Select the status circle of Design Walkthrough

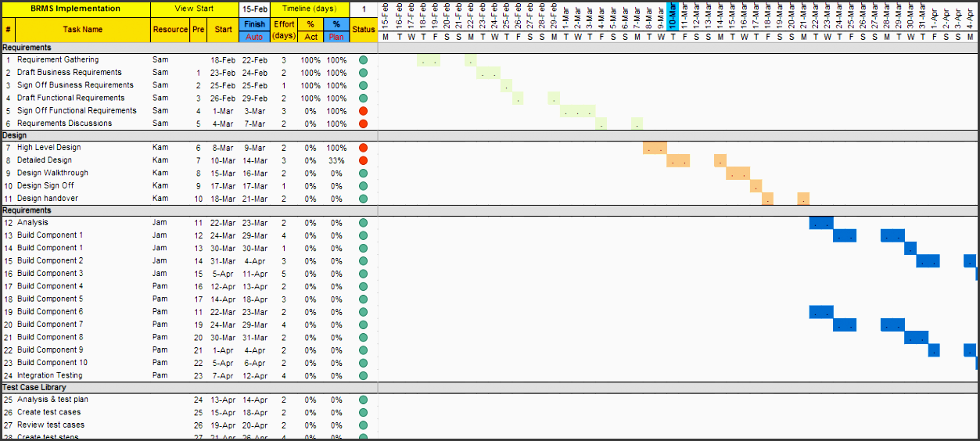(363, 173)
